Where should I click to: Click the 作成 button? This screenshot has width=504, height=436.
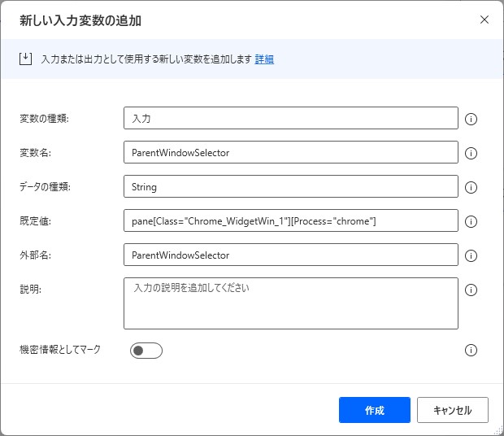click(x=375, y=410)
